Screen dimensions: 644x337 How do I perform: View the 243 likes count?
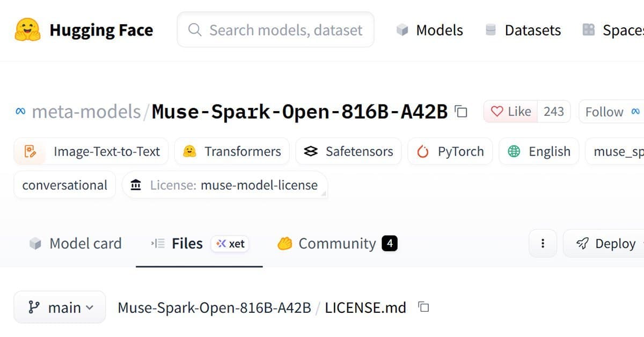(x=554, y=112)
